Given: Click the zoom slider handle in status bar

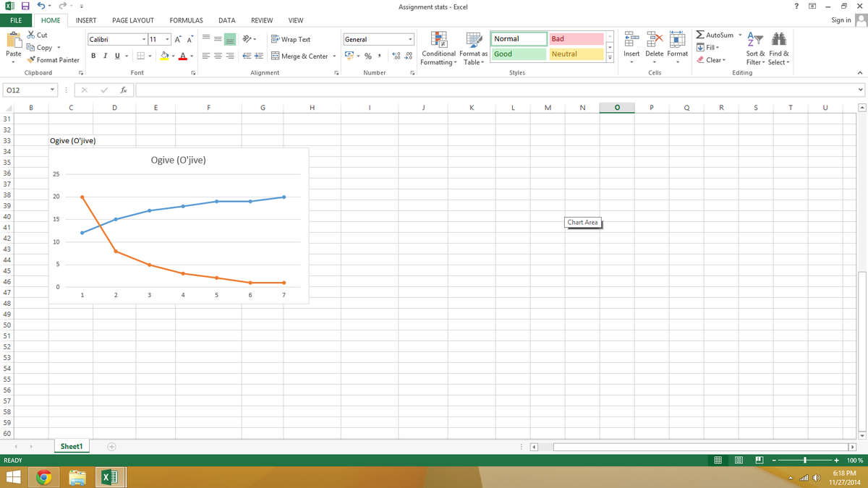Looking at the screenshot, I should [x=805, y=460].
